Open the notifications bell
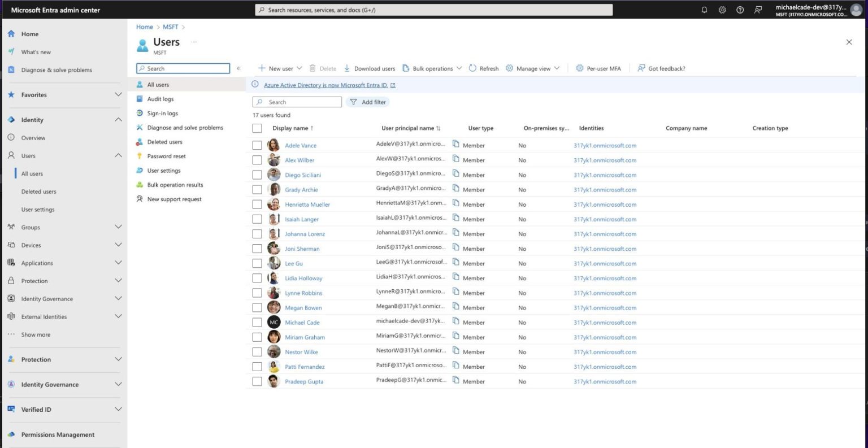The height and width of the screenshot is (448, 868). (x=704, y=9)
